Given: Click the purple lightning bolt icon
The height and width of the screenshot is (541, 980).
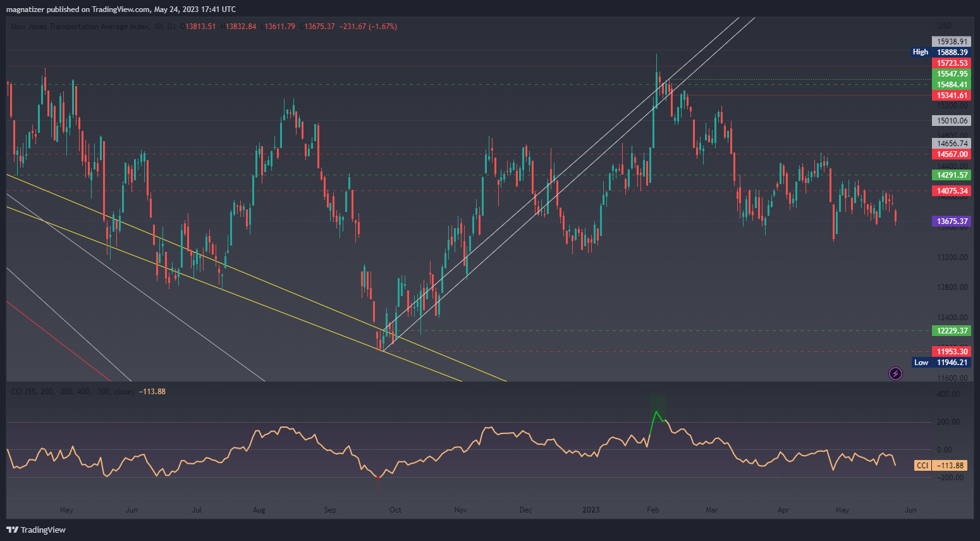Looking at the screenshot, I should pos(895,373).
